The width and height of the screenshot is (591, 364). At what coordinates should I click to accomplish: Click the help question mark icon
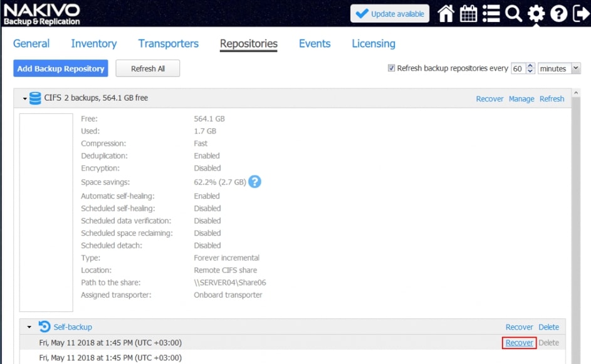click(x=558, y=14)
